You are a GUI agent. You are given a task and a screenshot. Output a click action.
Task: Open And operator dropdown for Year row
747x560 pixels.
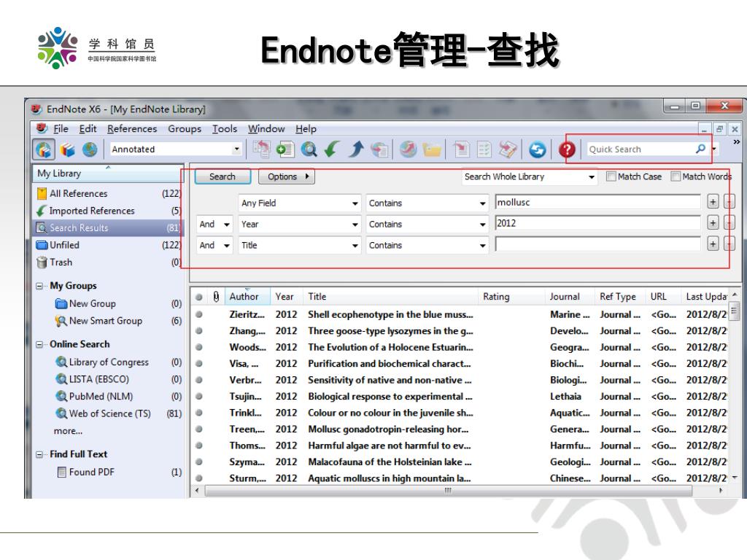[227, 225]
